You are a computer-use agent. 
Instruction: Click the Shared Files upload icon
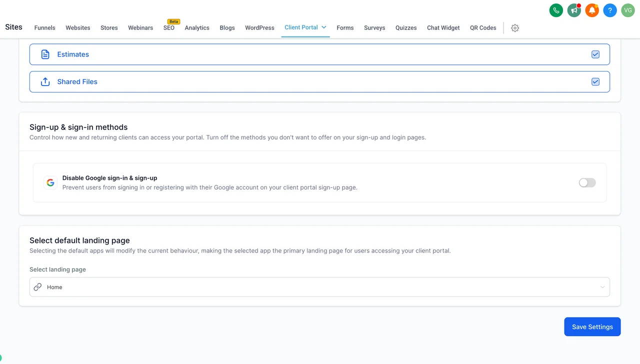click(x=45, y=81)
